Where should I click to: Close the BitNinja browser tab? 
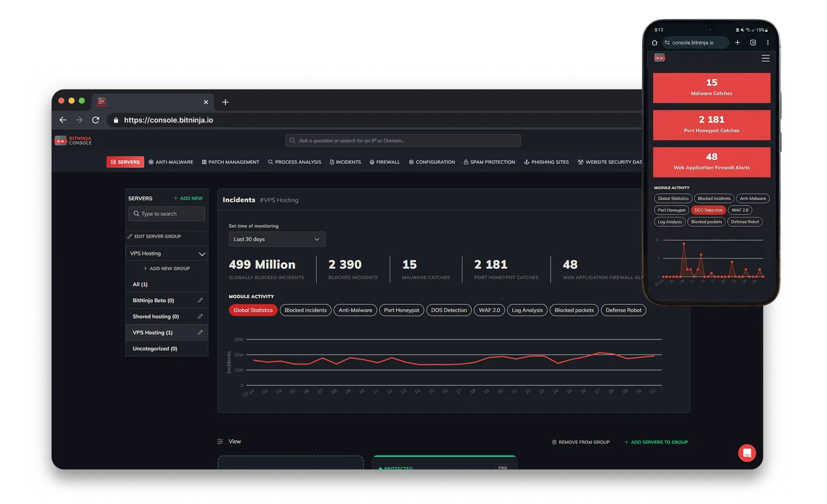pyautogui.click(x=206, y=102)
